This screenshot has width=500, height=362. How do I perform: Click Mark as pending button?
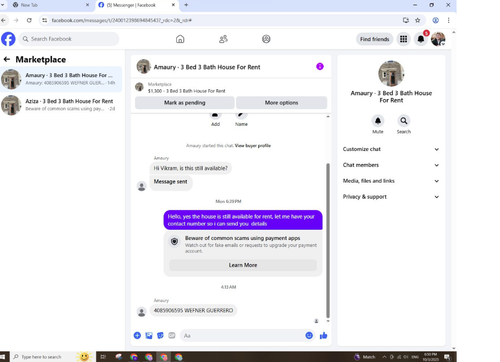[185, 103]
